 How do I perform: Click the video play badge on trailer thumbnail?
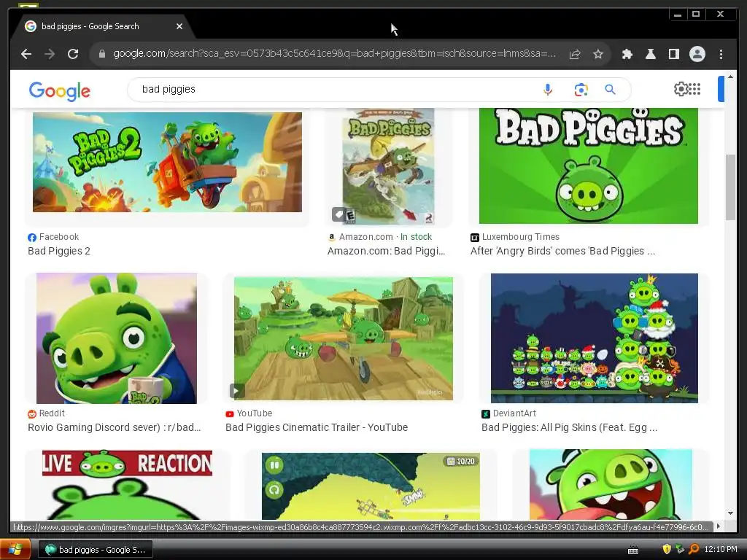click(237, 391)
